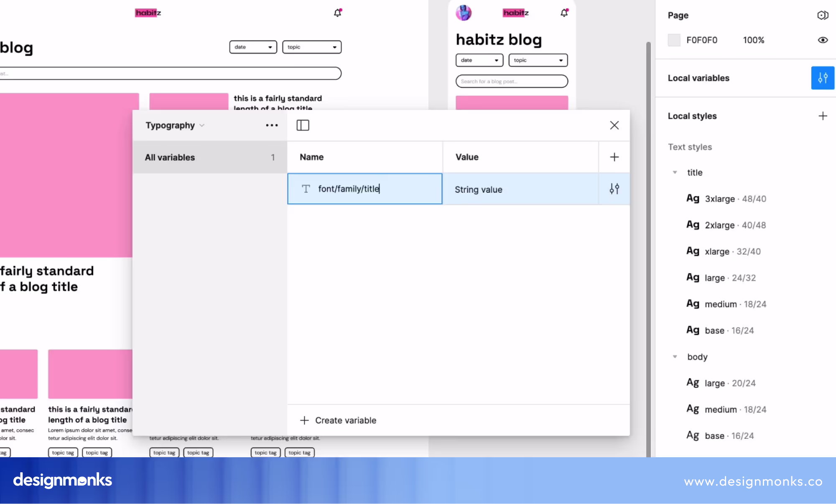Image resolution: width=836 pixels, height=504 pixels.
Task: Collapse the body text styles group
Action: 675,357
